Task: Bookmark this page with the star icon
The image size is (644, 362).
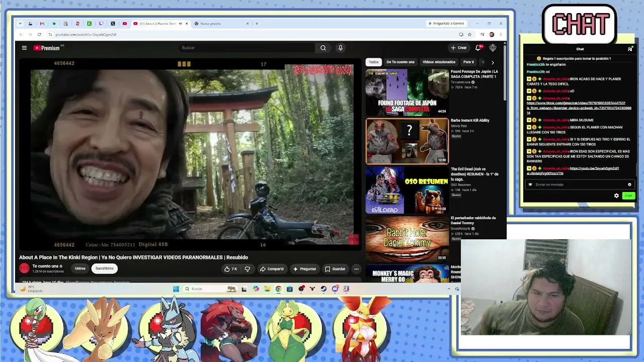Action: 469,35
